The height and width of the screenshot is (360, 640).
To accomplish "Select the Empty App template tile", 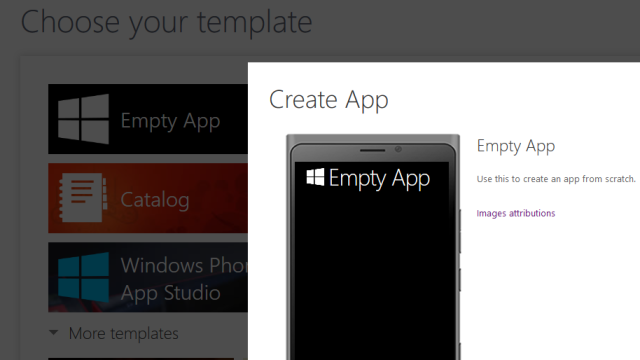I will [x=148, y=119].
